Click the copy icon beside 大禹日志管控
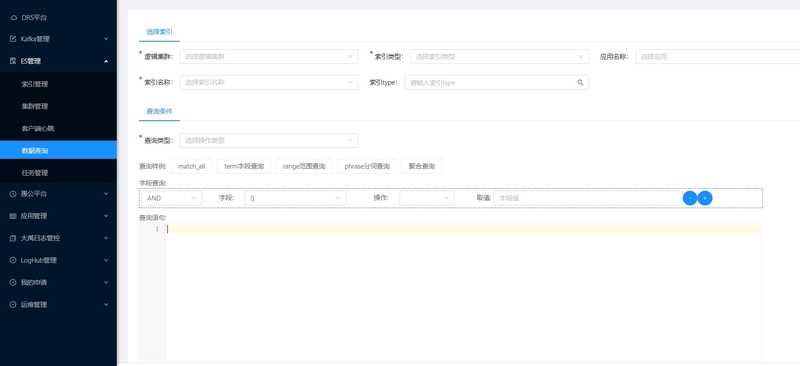This screenshot has width=800, height=366. 13,238
